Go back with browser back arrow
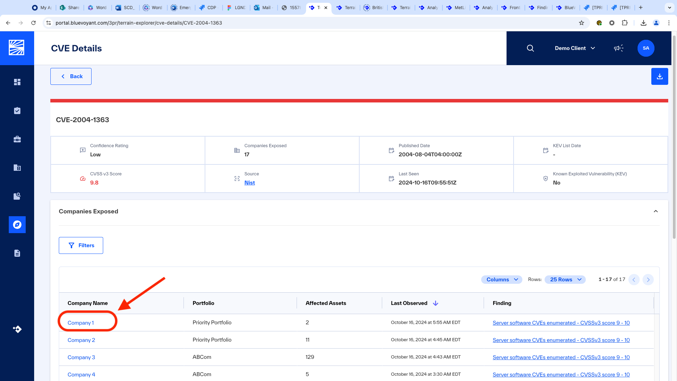677x381 pixels. coord(8,23)
